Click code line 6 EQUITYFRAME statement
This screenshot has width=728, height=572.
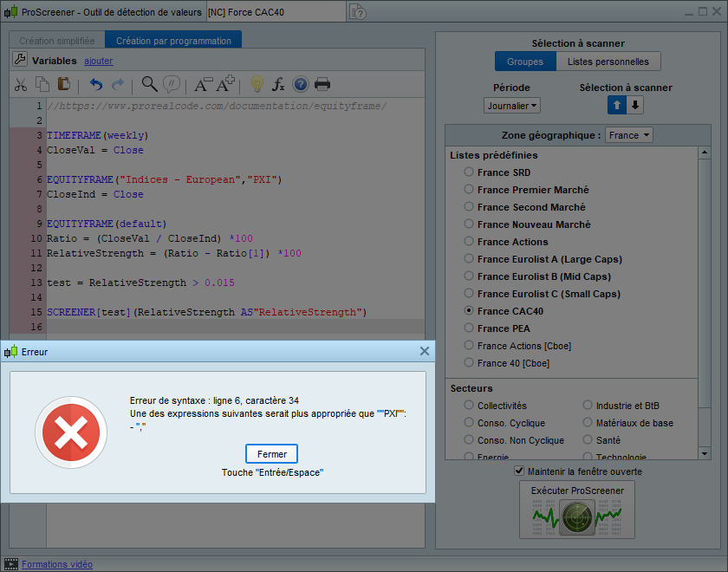tap(165, 179)
